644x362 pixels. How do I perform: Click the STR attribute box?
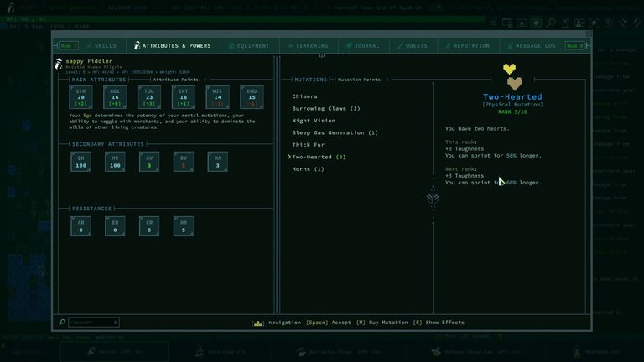(x=81, y=99)
